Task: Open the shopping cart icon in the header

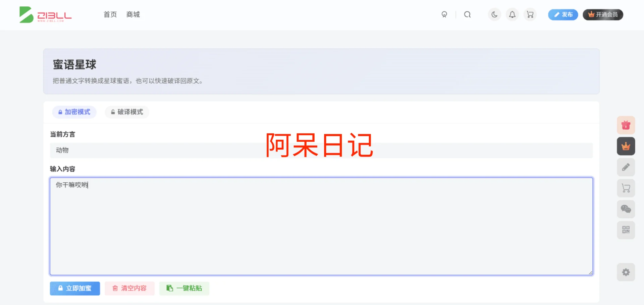Action: pos(530,14)
